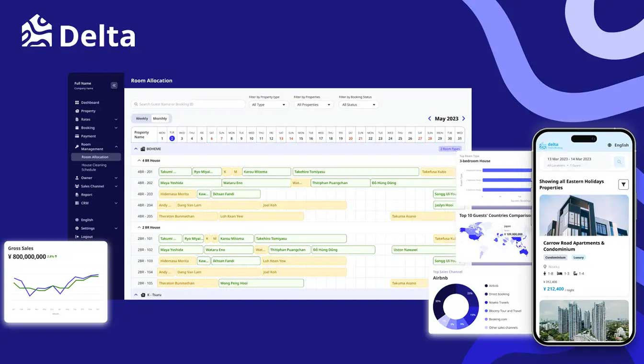Screen dimensions: 644x364
Task: Expand the CRM menu chevron
Action: [116, 203]
